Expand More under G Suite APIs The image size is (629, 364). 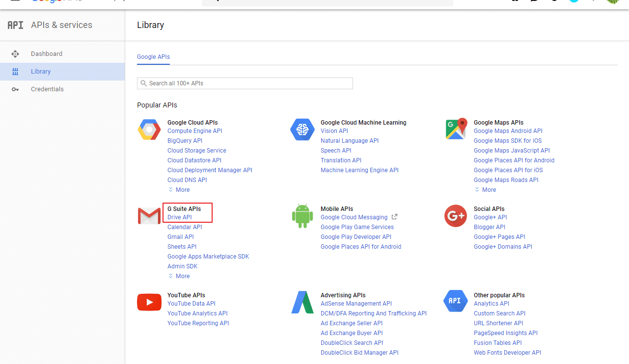pyautogui.click(x=179, y=276)
